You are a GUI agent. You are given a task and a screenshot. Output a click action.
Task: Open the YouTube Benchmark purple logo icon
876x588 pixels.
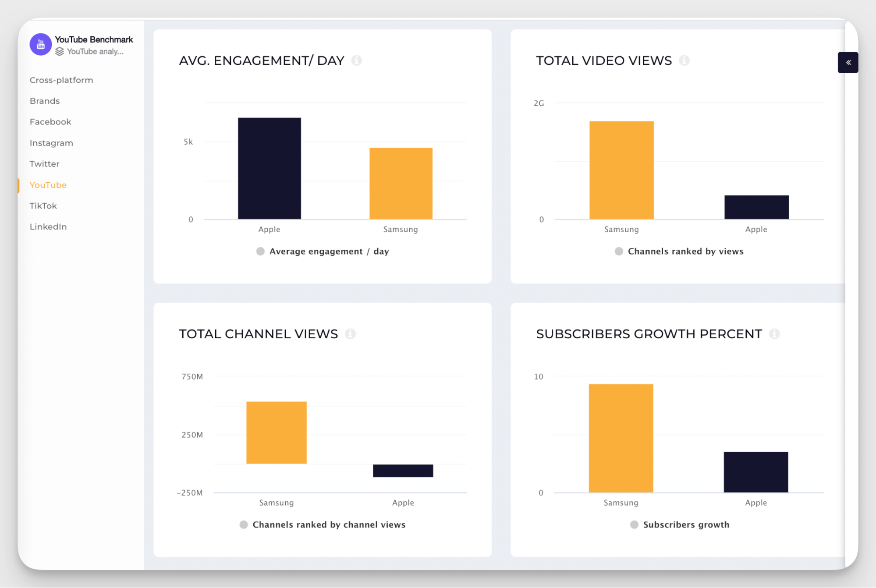[40, 44]
